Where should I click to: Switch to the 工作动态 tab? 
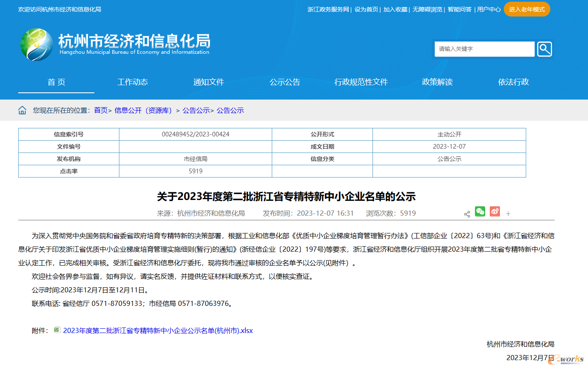pos(133,83)
